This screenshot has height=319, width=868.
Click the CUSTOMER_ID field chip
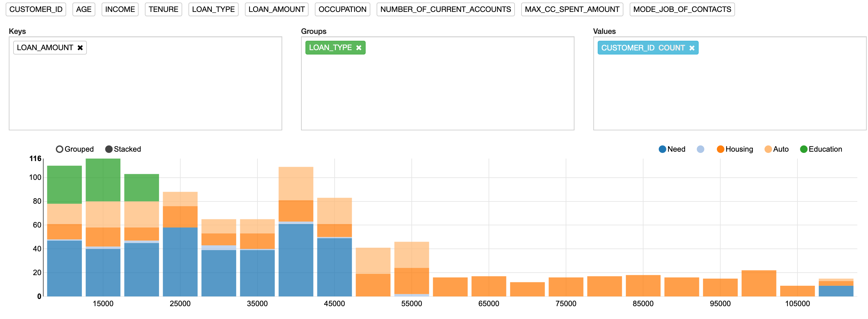[x=35, y=9]
